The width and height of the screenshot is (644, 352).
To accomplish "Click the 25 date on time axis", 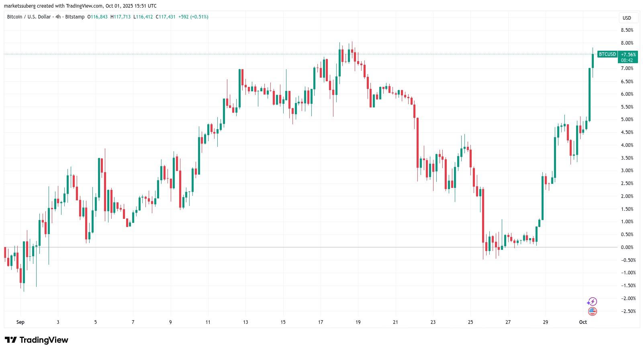I will pyautogui.click(x=470, y=322).
